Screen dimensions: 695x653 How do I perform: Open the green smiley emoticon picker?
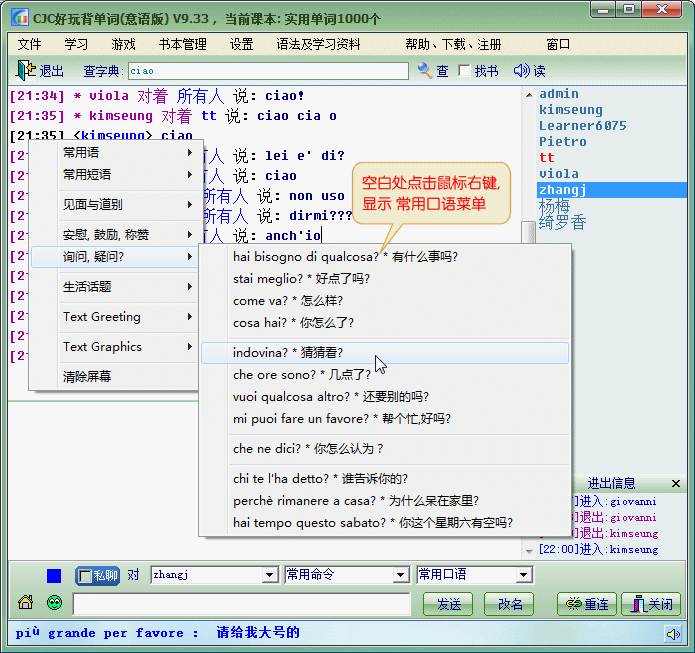(54, 603)
